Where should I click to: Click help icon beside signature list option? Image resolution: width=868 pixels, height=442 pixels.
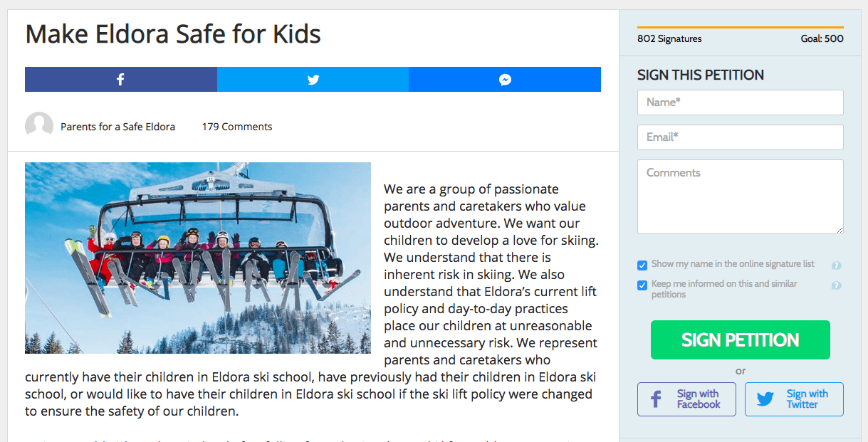coord(837,265)
